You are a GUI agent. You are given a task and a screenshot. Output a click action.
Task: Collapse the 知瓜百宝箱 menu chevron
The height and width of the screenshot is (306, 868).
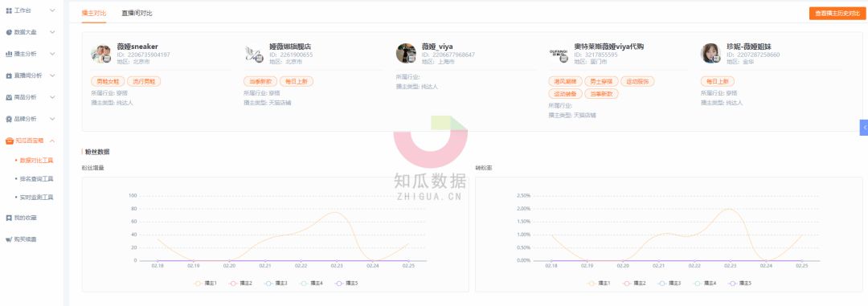(52, 141)
